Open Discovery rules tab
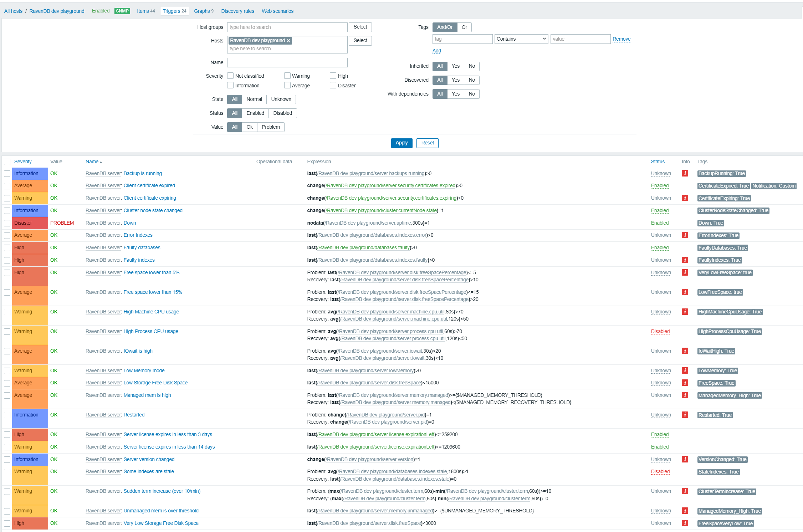The height and width of the screenshot is (532, 803). click(x=237, y=11)
